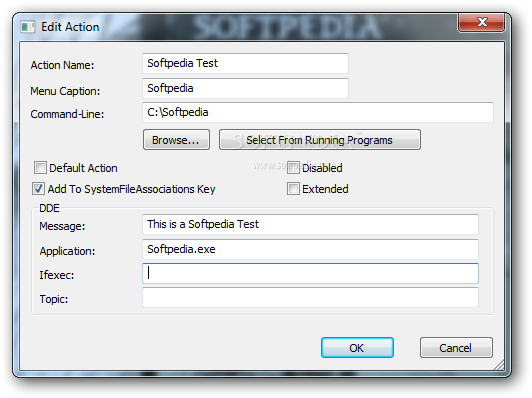
Task: Click the empty Topic field
Action: [x=310, y=298]
